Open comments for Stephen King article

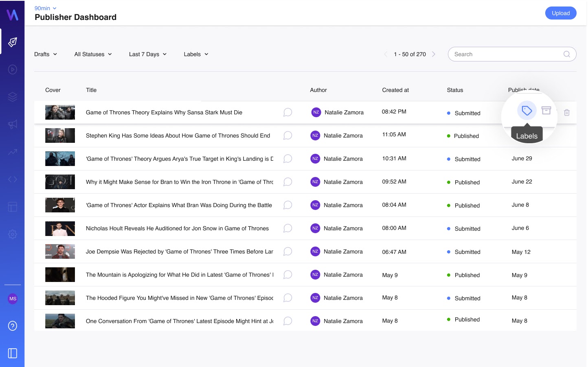[x=287, y=135]
